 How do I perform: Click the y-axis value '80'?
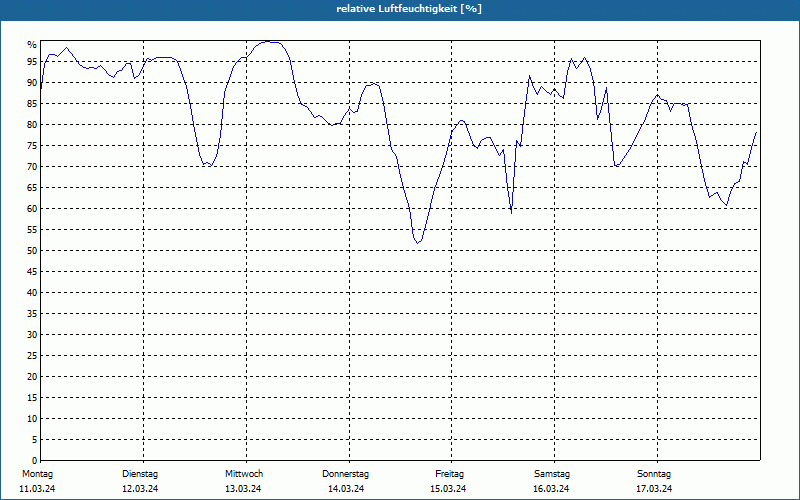(32, 124)
